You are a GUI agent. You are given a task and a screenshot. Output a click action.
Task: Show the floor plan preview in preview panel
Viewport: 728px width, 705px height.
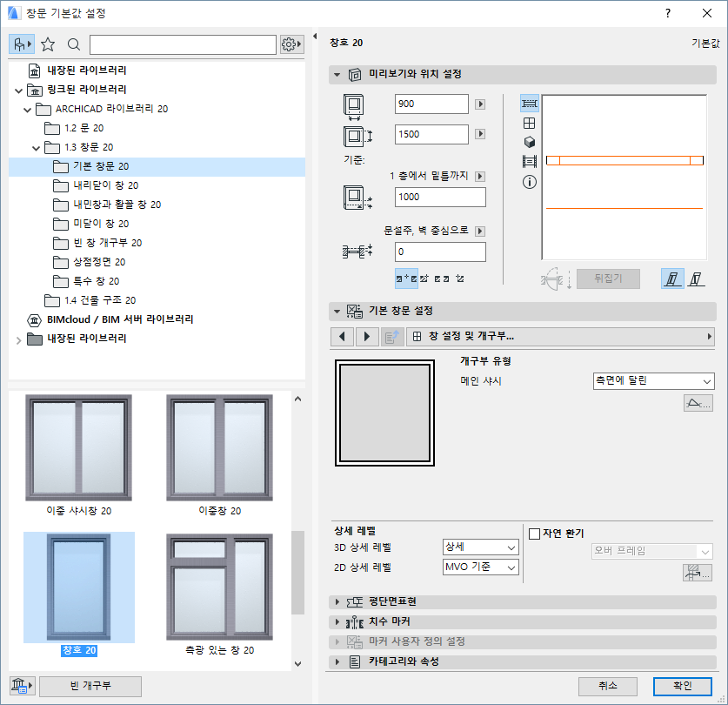coord(530,103)
